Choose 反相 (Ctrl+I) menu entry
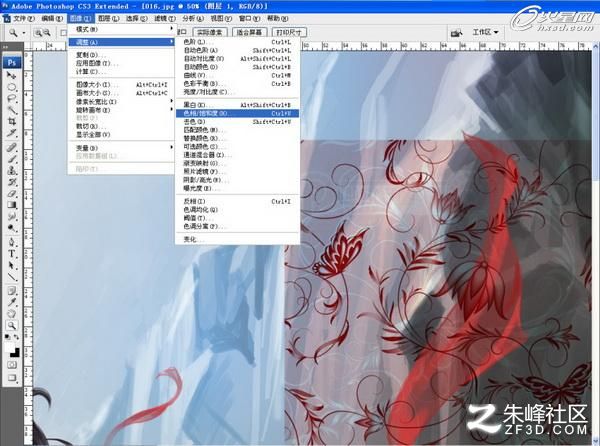The height and width of the screenshot is (446, 600). coord(237,201)
